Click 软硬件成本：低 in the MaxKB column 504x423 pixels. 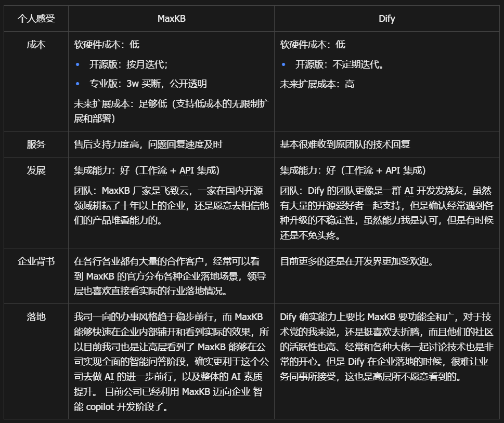tap(107, 45)
